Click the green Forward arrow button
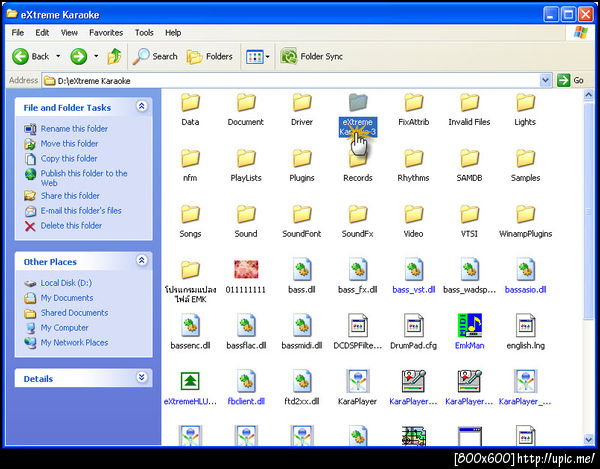This screenshot has height=469, width=600. pyautogui.click(x=78, y=57)
